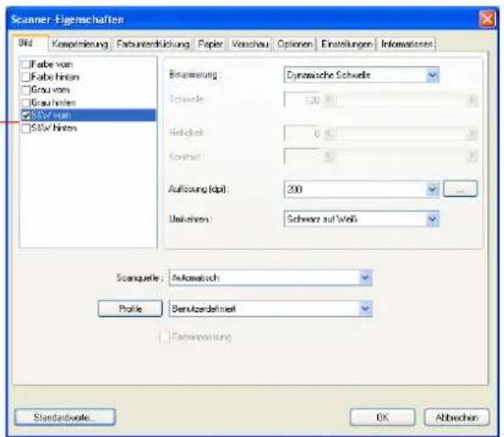Toggle the Grau hinten checkbox
Viewport: 504px width, 437px height.
coord(26,103)
